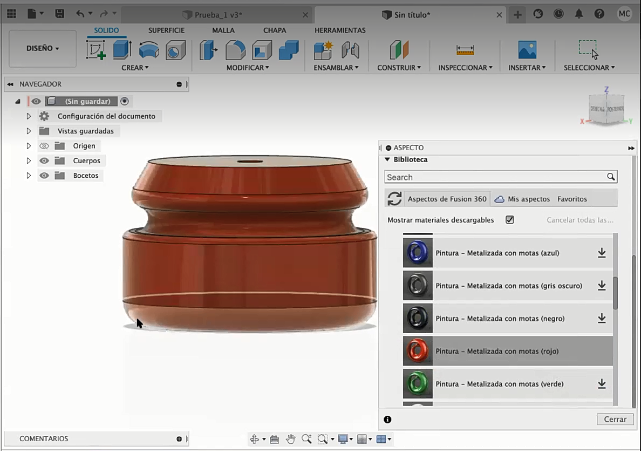This screenshot has width=641, height=451.
Task: Expand the Origen folder
Action: pos(29,146)
